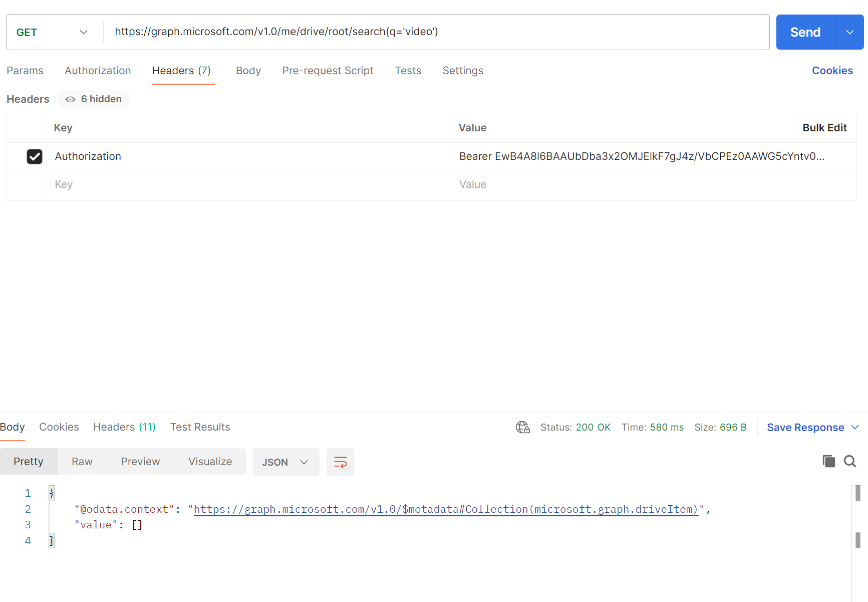Toggle the line wrap icon
The image size is (868, 602).
341,462
